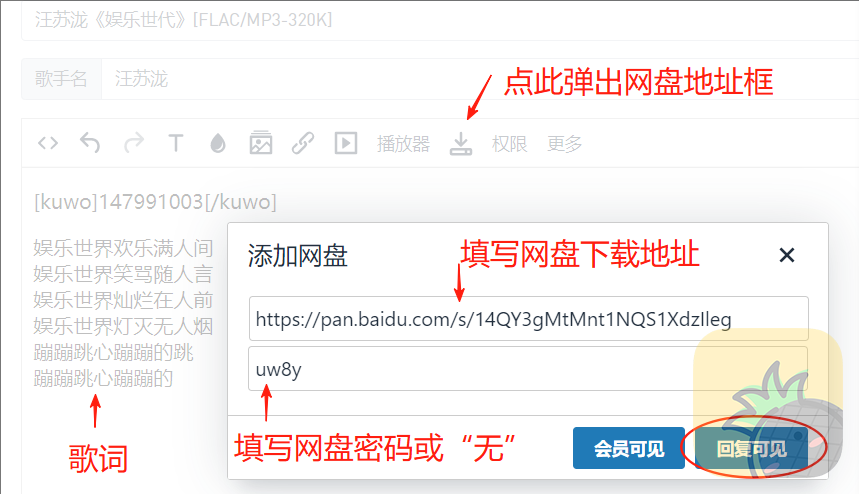The image size is (859, 494).
Task: Focus the netdisk URL input field
Action: (529, 319)
